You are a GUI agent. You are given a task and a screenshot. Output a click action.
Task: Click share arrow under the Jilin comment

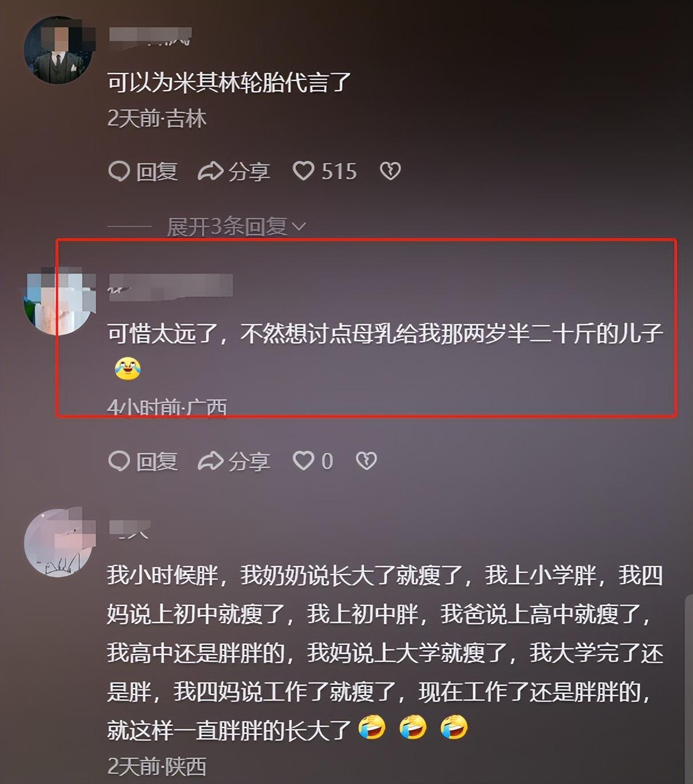[210, 171]
